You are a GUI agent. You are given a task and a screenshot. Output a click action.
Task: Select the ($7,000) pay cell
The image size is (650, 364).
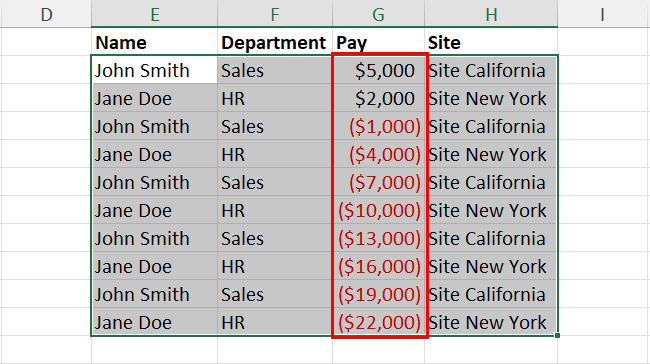(378, 182)
